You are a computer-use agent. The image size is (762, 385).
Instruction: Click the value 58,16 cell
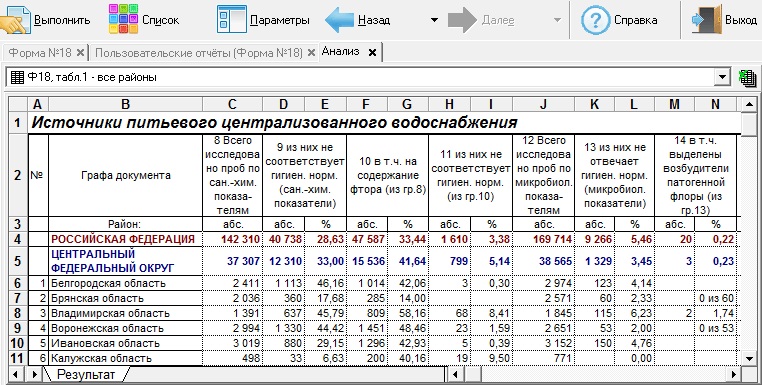click(x=408, y=313)
